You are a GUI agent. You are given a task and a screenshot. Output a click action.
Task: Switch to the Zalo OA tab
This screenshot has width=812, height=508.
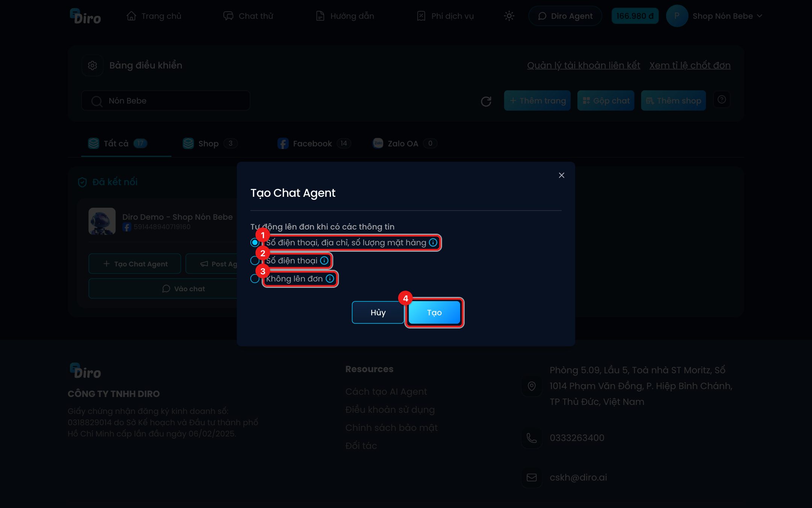pyautogui.click(x=404, y=144)
